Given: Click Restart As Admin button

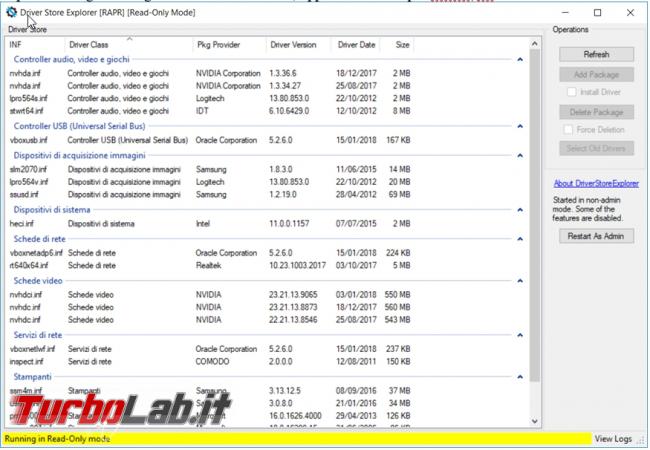Looking at the screenshot, I should pyautogui.click(x=596, y=236).
